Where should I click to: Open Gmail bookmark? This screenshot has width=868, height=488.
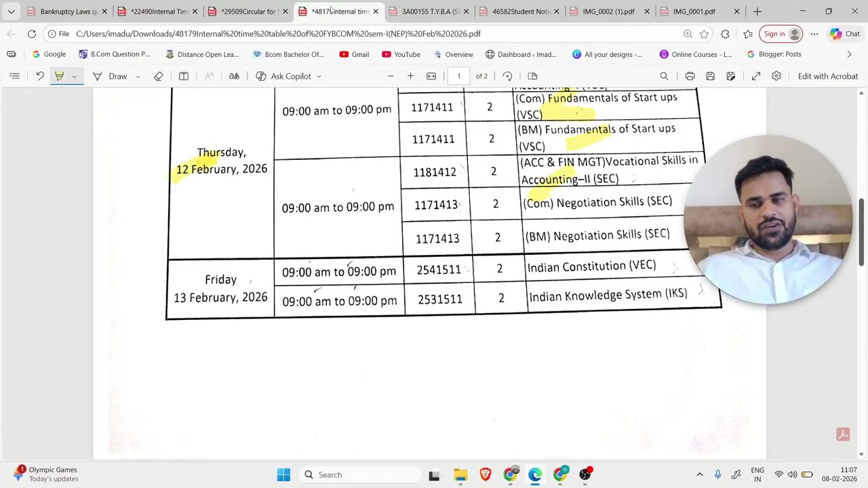pyautogui.click(x=354, y=54)
